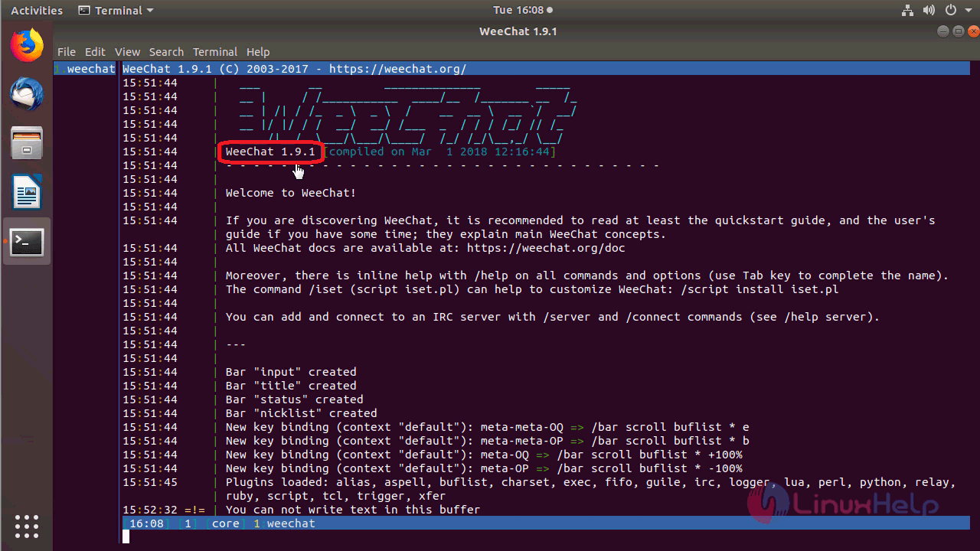Click the 'buflist * -100%' key binding line

(484, 468)
